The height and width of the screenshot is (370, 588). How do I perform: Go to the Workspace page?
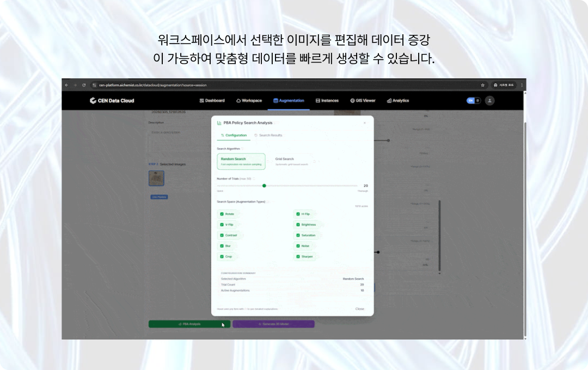tap(249, 101)
